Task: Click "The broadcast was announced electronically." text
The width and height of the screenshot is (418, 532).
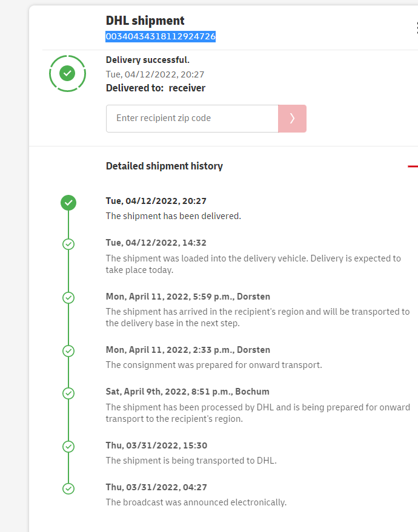Action: 196,502
